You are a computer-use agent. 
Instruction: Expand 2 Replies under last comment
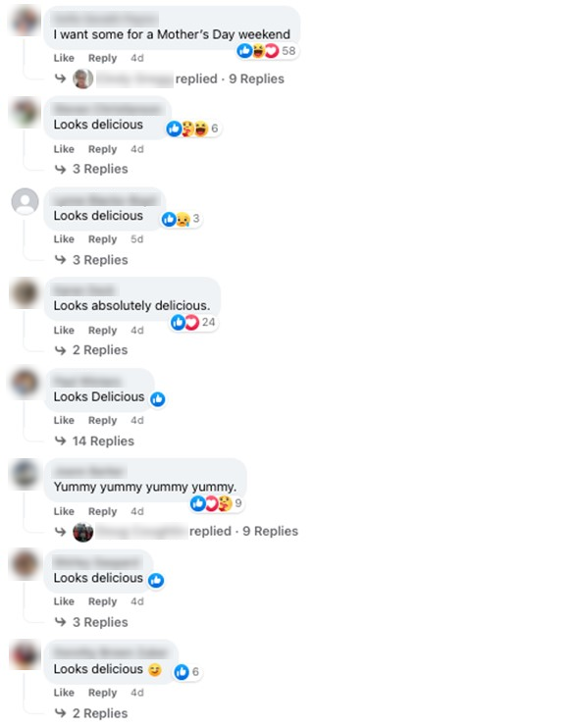tap(100, 713)
